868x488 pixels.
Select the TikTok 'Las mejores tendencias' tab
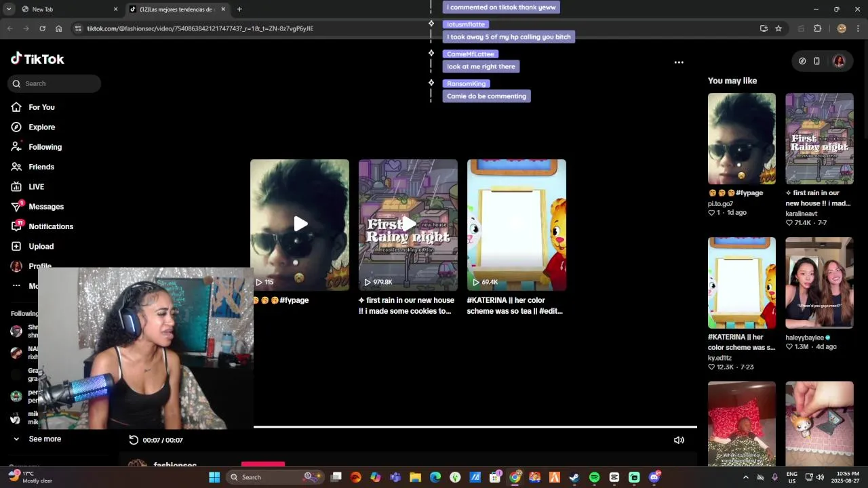point(176,9)
